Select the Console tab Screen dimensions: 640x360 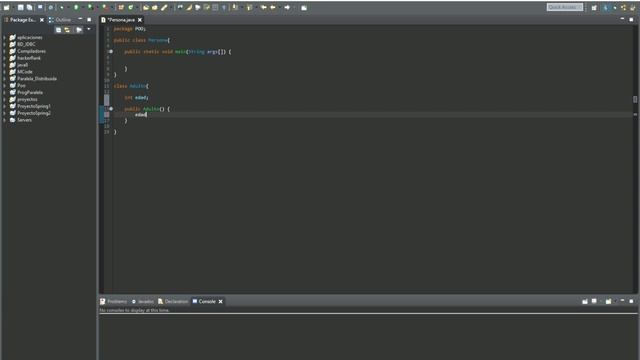tap(204, 302)
